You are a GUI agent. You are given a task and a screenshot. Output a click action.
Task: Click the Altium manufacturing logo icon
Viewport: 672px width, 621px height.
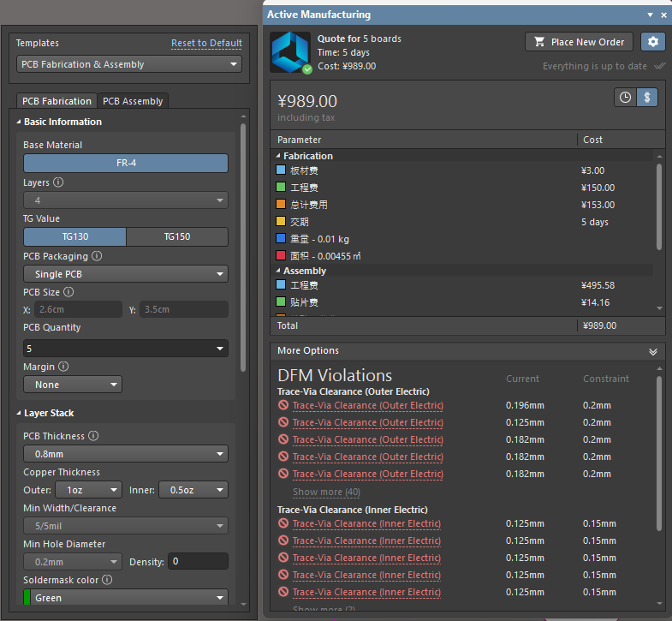point(291,52)
